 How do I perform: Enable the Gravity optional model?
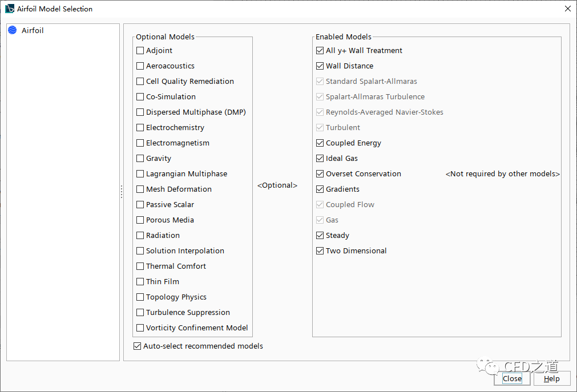click(x=140, y=158)
